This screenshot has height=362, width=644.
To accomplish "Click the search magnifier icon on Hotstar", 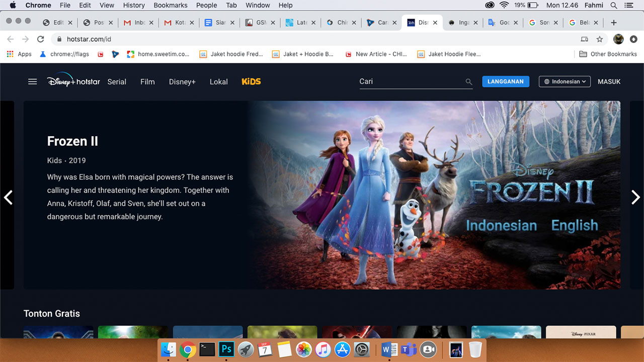I will click(x=468, y=82).
